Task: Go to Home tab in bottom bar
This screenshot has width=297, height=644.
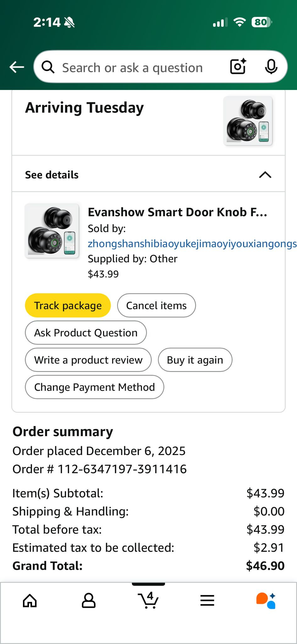Action: click(x=30, y=601)
